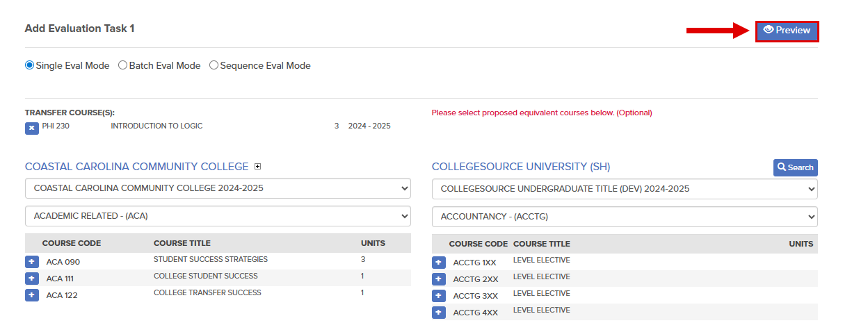The image size is (868, 323).
Task: Add ACA 111 using the plus icon
Action: tap(32, 279)
